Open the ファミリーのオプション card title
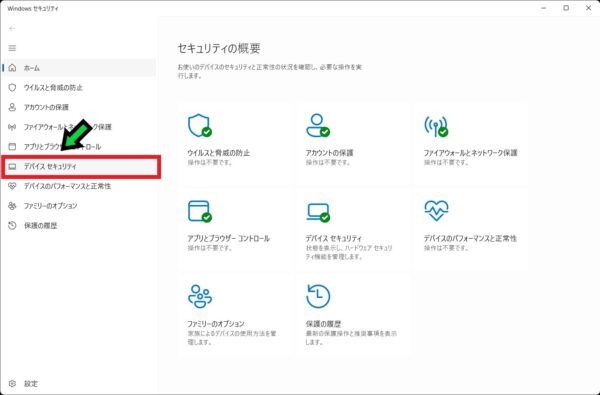The height and width of the screenshot is (395, 600). tap(216, 324)
